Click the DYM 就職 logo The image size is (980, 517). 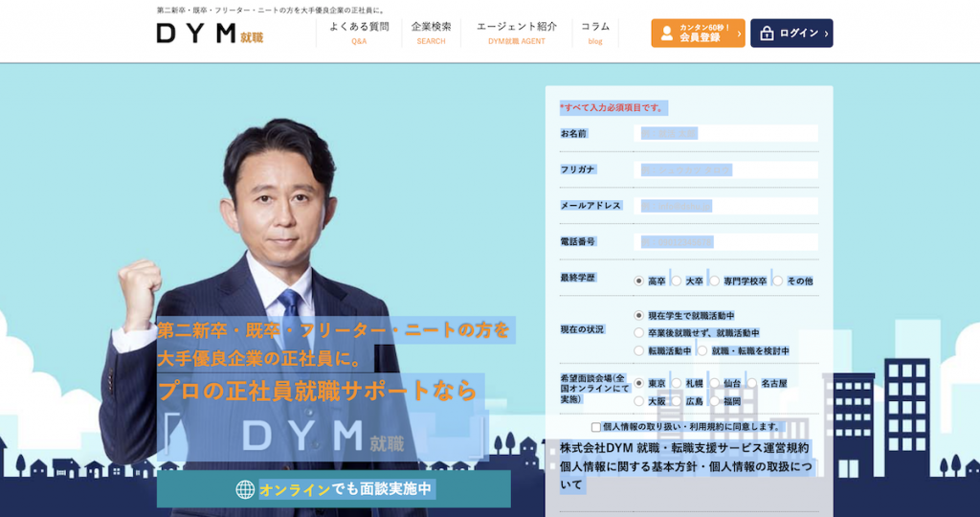coord(210,34)
